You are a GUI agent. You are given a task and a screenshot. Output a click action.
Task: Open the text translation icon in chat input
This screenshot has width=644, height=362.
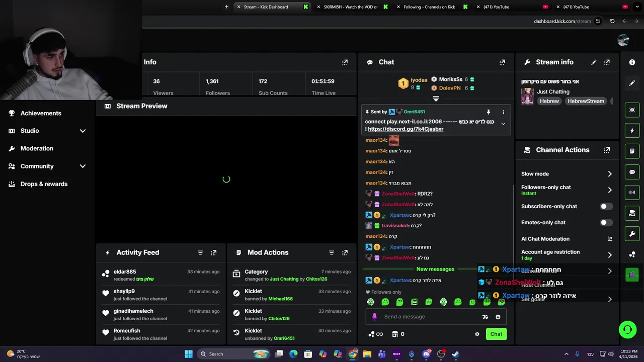(485, 317)
